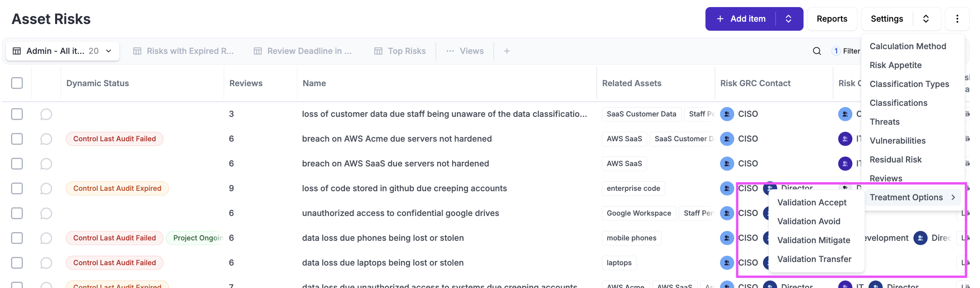This screenshot has width=980, height=288.
Task: Choose Risk Appetite in Settings menu
Action: click(895, 65)
